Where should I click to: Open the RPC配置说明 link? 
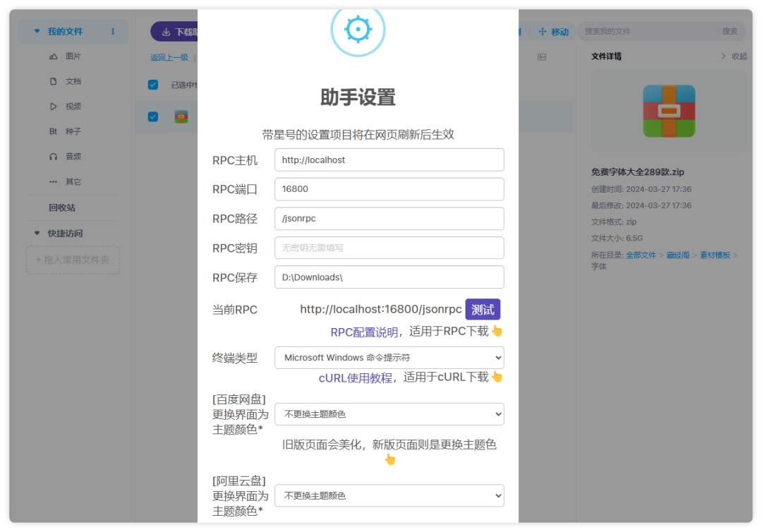coord(364,332)
